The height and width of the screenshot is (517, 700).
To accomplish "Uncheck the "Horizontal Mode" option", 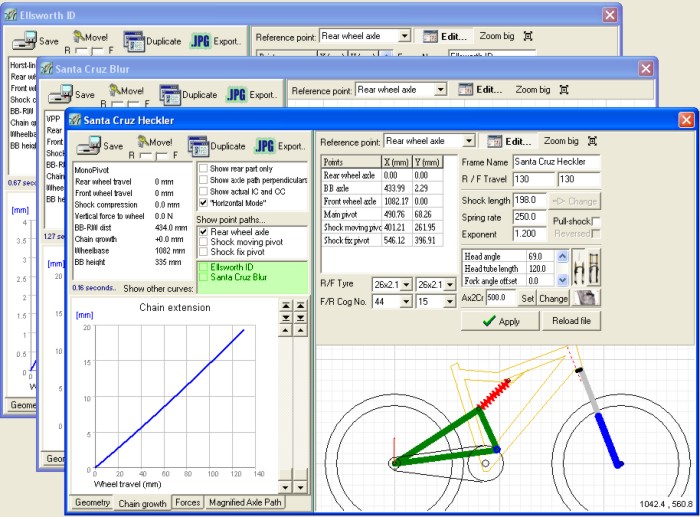I will (x=204, y=204).
